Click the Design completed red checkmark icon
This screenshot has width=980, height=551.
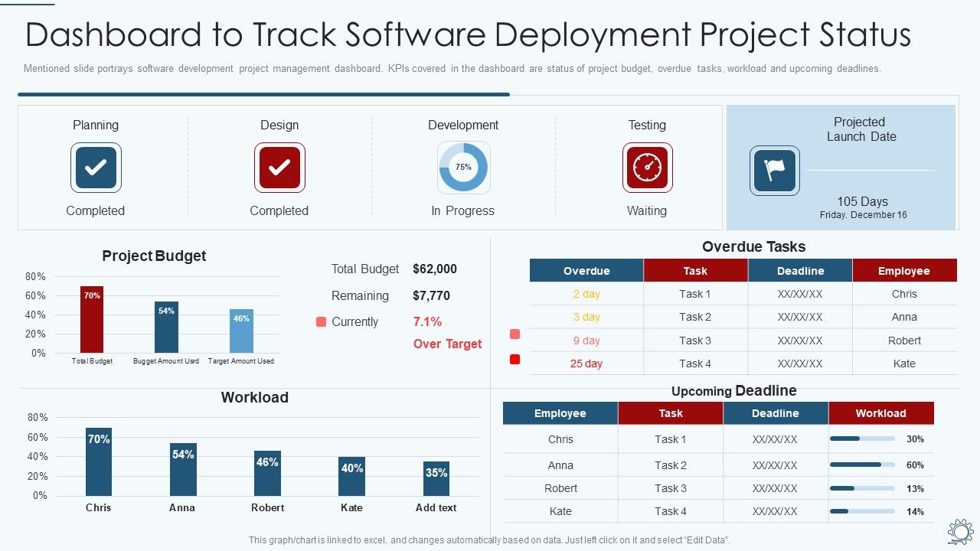[x=279, y=168]
